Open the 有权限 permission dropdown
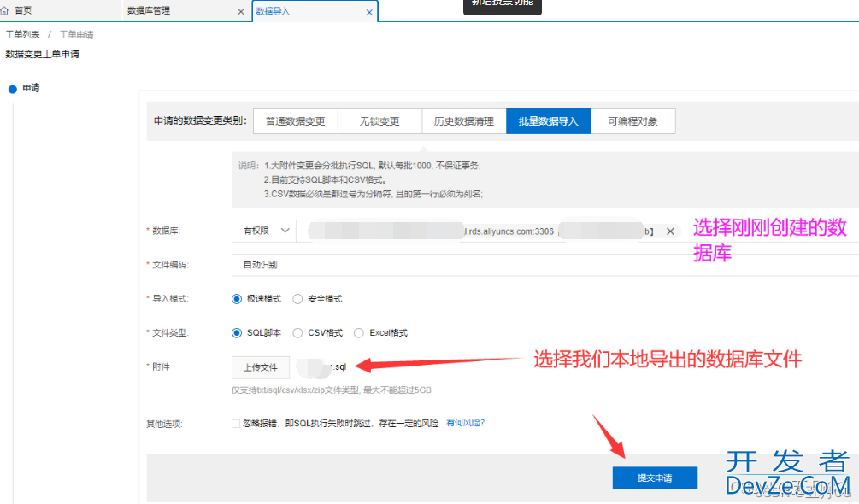 [x=264, y=231]
